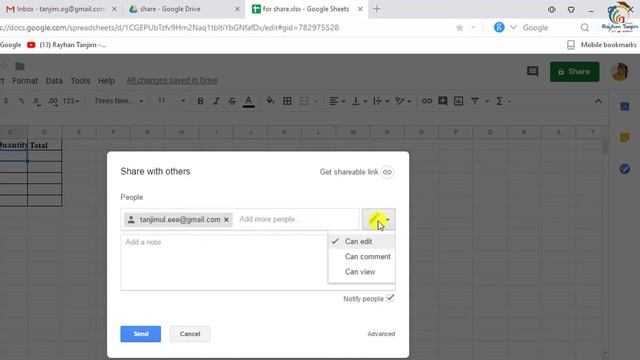Open the font size dropdown
Screen dimensions: 640x360
pos(171,101)
